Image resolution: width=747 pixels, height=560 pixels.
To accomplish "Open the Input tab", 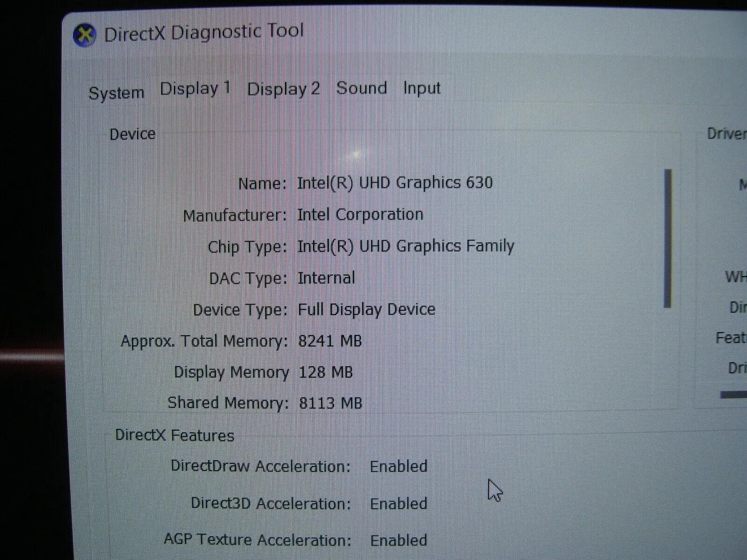I will (x=422, y=88).
